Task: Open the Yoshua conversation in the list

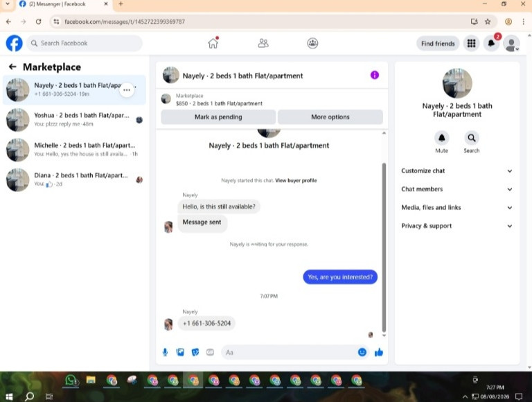Action: [x=74, y=120]
